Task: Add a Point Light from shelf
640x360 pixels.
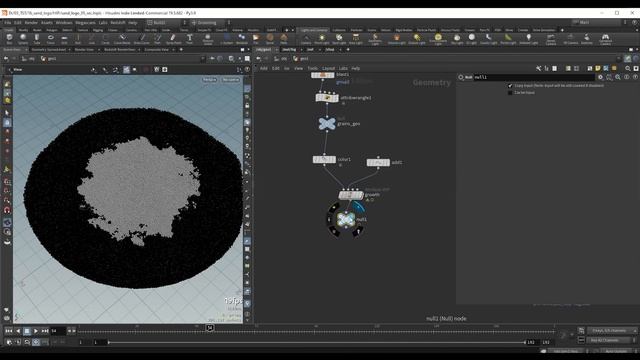Action: [322, 39]
